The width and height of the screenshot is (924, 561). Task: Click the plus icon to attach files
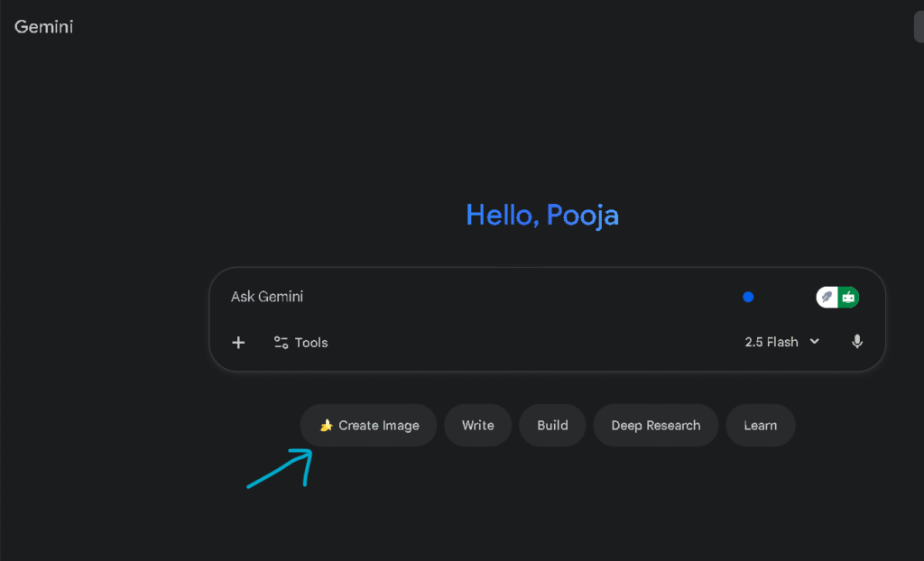pyautogui.click(x=237, y=342)
